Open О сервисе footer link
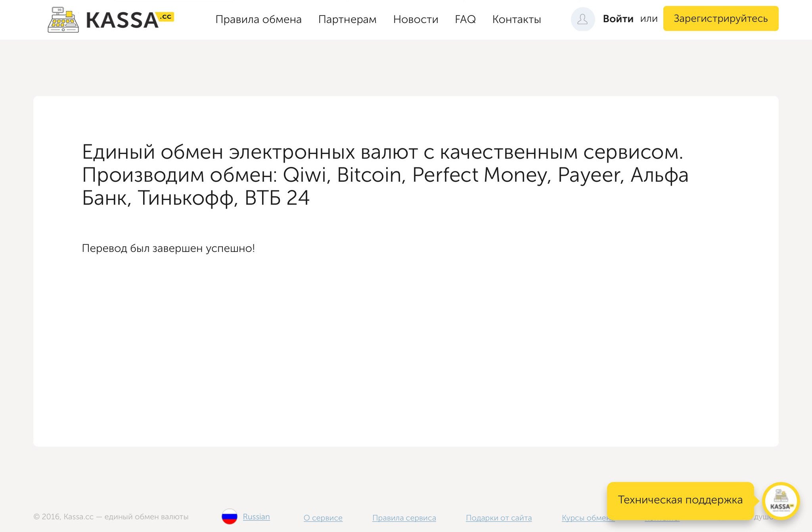Screen dimensions: 812x532 (323, 518)
